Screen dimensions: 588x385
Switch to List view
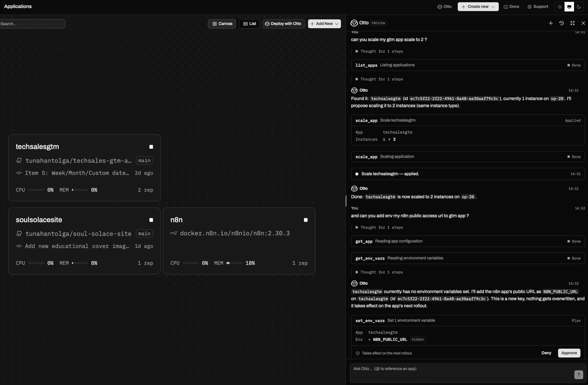249,24
